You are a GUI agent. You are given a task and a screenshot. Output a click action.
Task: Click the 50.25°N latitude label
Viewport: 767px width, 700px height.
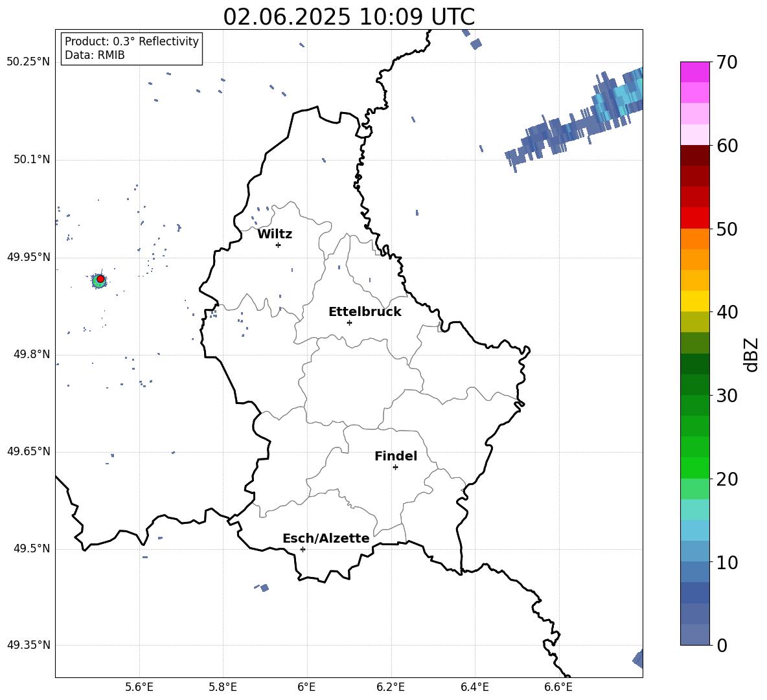[29, 62]
